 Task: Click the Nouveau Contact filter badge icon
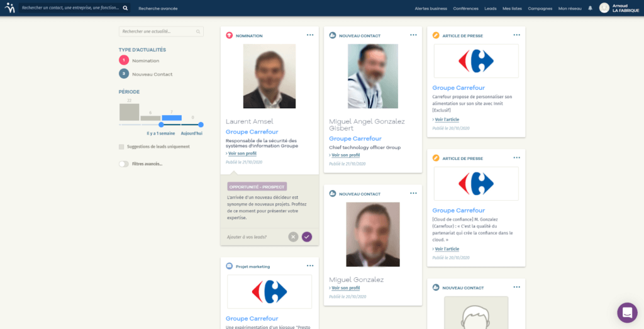pyautogui.click(x=124, y=74)
